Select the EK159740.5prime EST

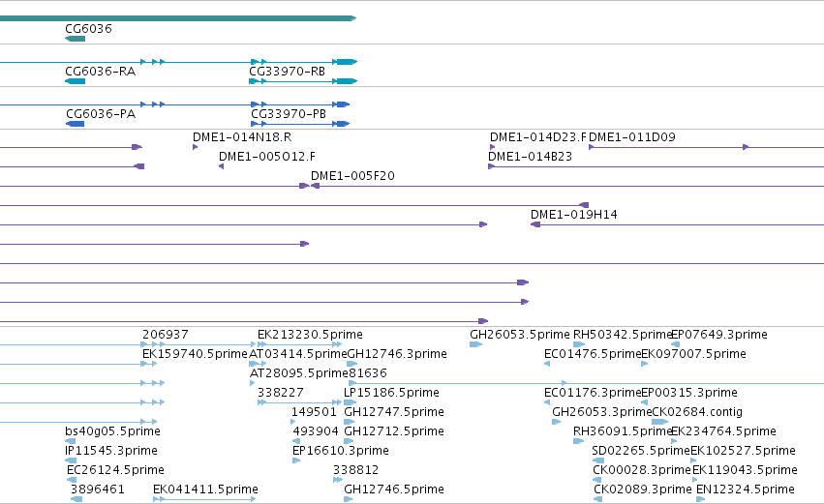pos(195,354)
